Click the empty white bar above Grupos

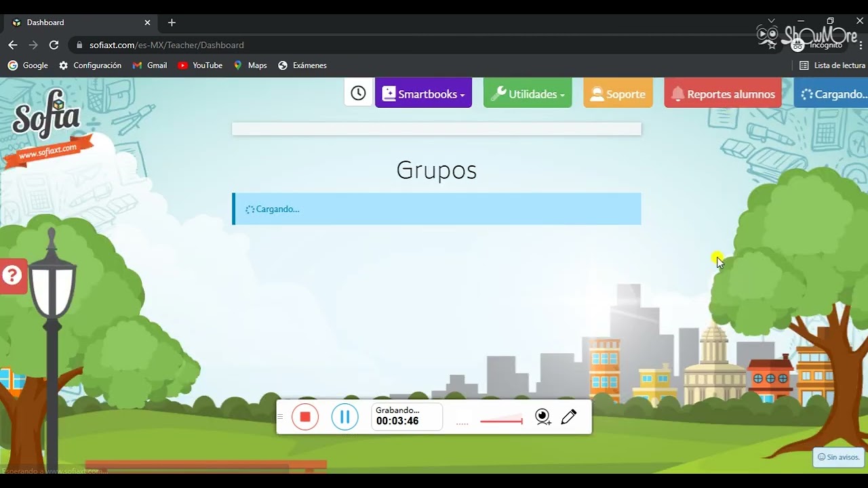[437, 129]
